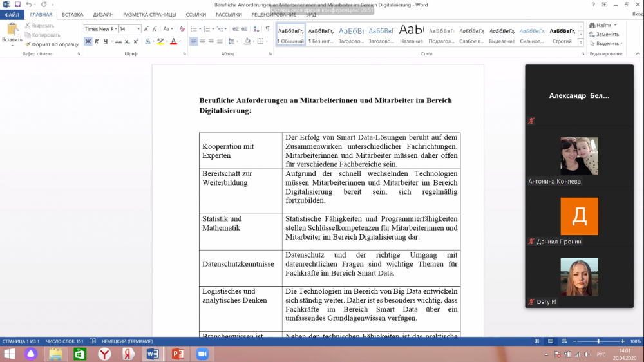Clear all formatting with eraser icon

click(183, 29)
